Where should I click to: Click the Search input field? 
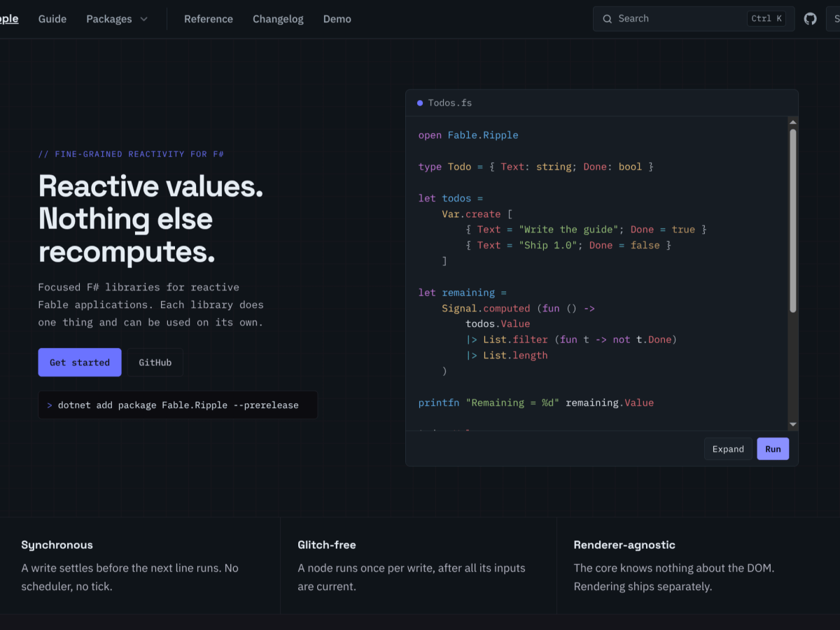[694, 19]
